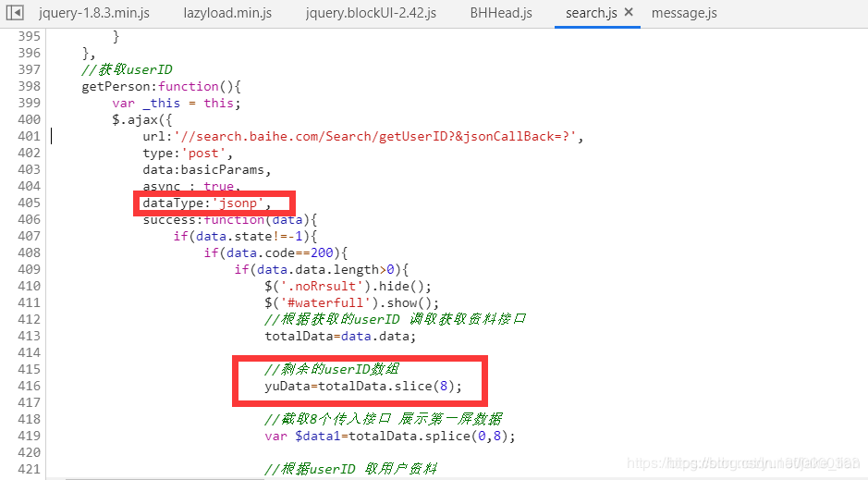Click getPerson:function(){ declaration
Viewport: 868px width, 480px height.
tap(161, 86)
